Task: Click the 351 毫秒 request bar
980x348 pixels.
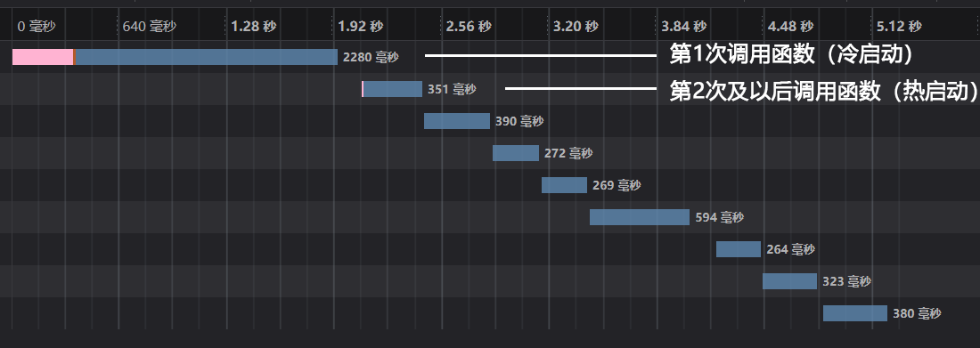Action: point(392,89)
